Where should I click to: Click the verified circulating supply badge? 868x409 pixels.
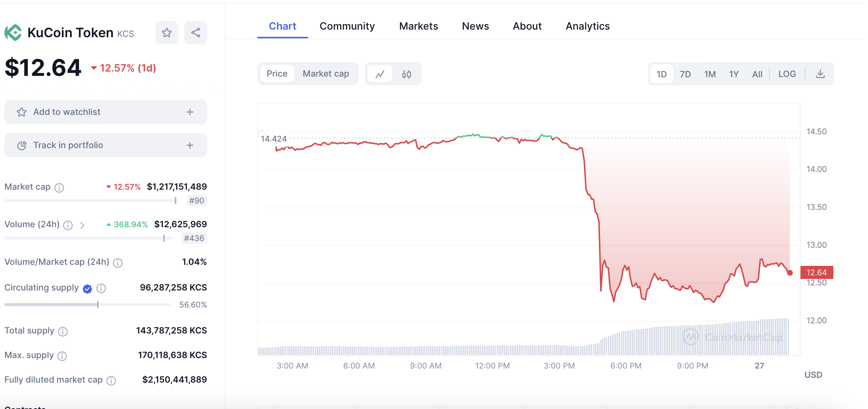click(x=87, y=288)
